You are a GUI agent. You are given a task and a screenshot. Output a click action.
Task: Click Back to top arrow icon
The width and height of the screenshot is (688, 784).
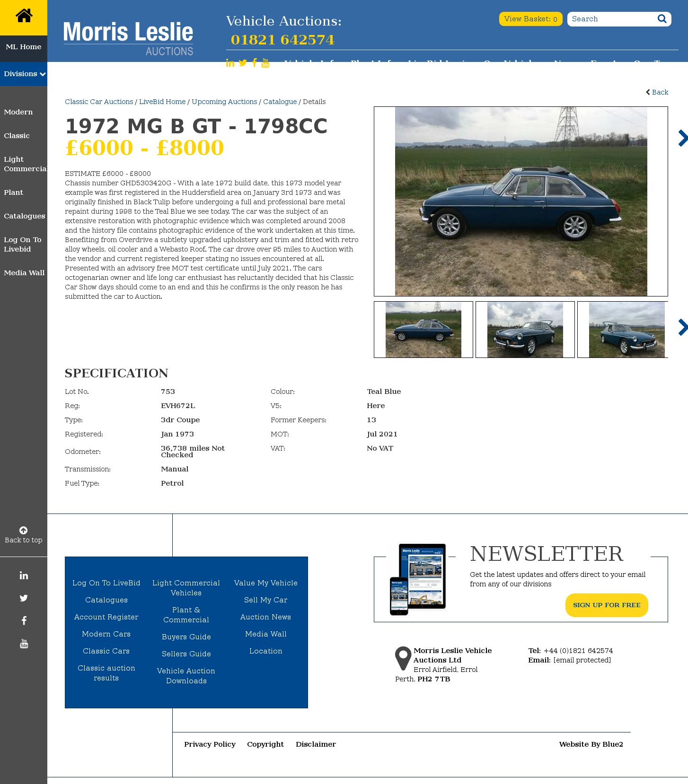point(23,530)
